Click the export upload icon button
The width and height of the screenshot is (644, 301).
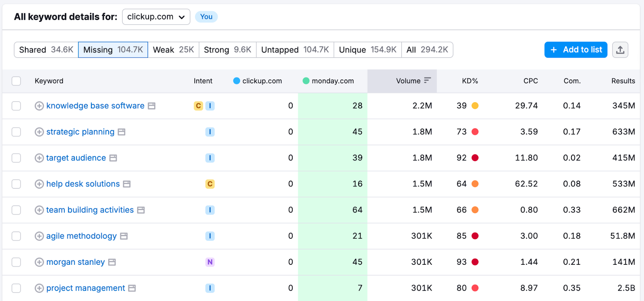point(620,50)
